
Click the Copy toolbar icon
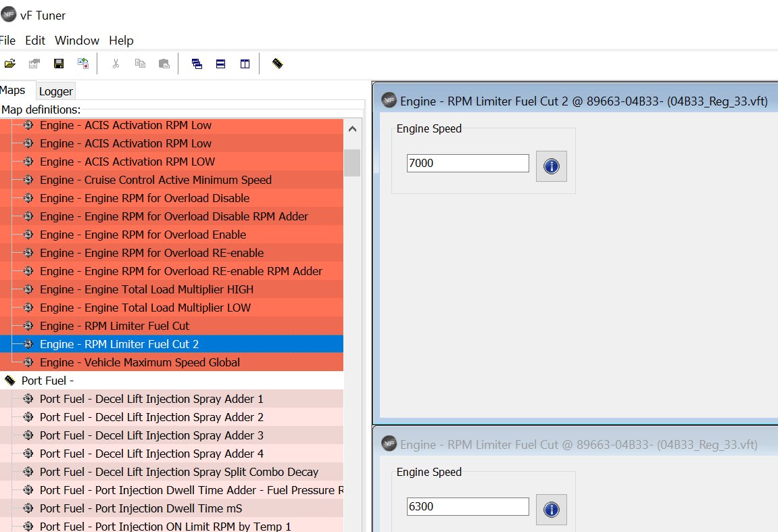click(x=140, y=64)
